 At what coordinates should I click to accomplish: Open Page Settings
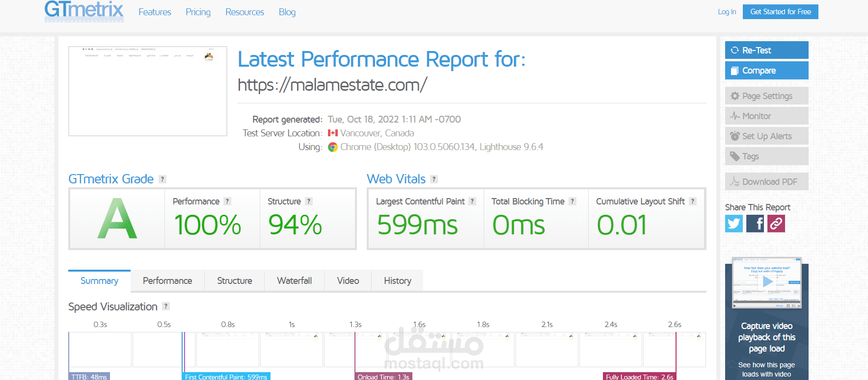(767, 96)
